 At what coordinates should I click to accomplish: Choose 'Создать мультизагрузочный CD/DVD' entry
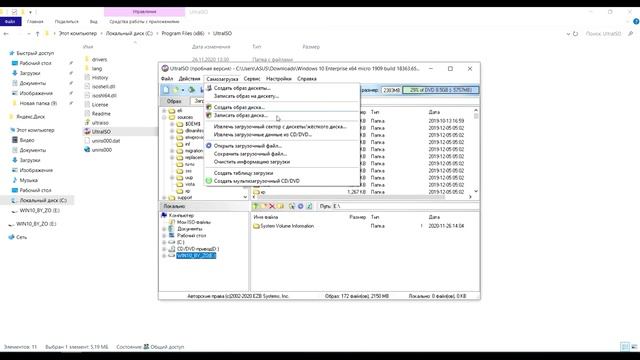coord(256,181)
